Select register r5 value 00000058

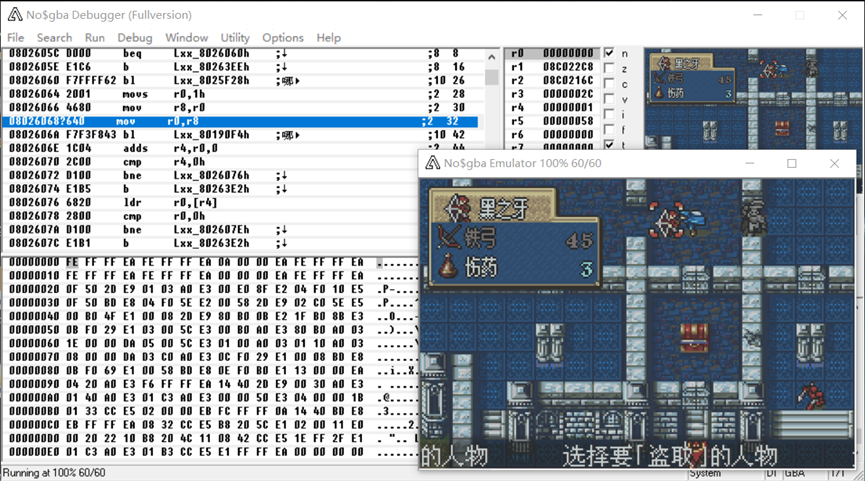(568, 121)
